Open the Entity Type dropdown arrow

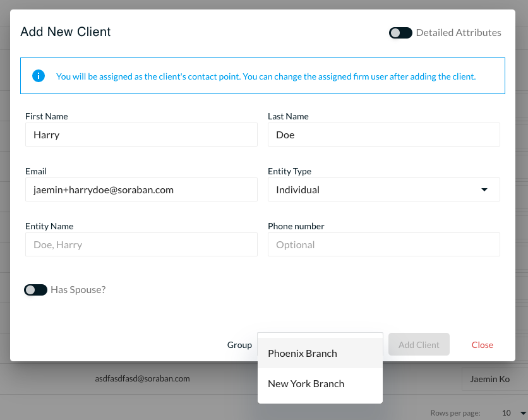point(484,189)
